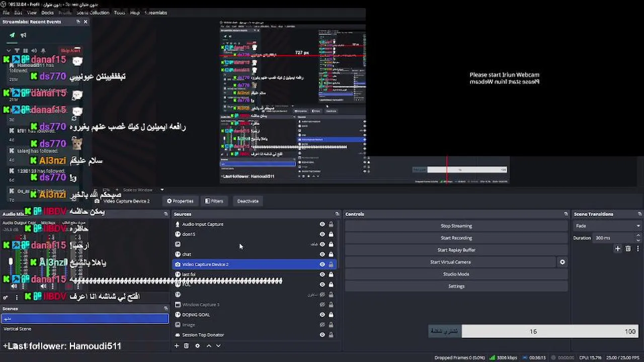The image size is (644, 362).
Task: Click Start Virtual Camera button
Action: 450,262
